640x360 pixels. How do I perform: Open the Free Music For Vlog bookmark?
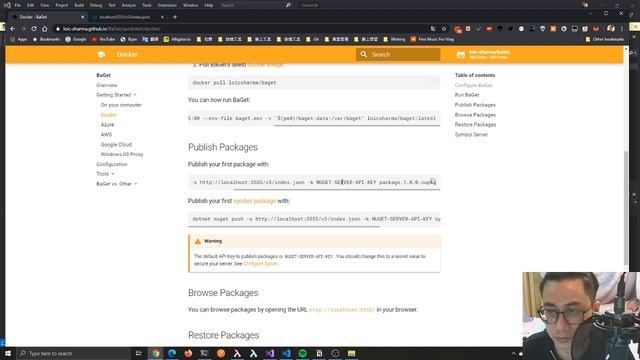click(432, 39)
